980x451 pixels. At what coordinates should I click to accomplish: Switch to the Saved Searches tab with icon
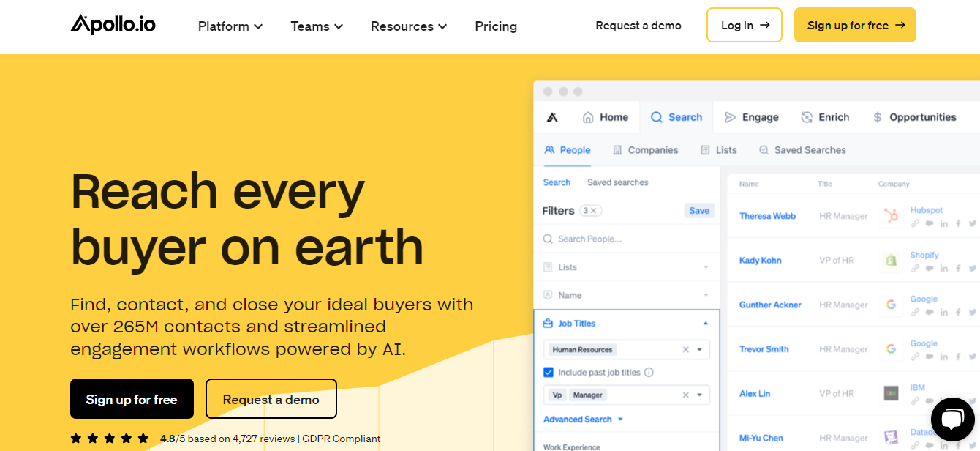pos(802,150)
